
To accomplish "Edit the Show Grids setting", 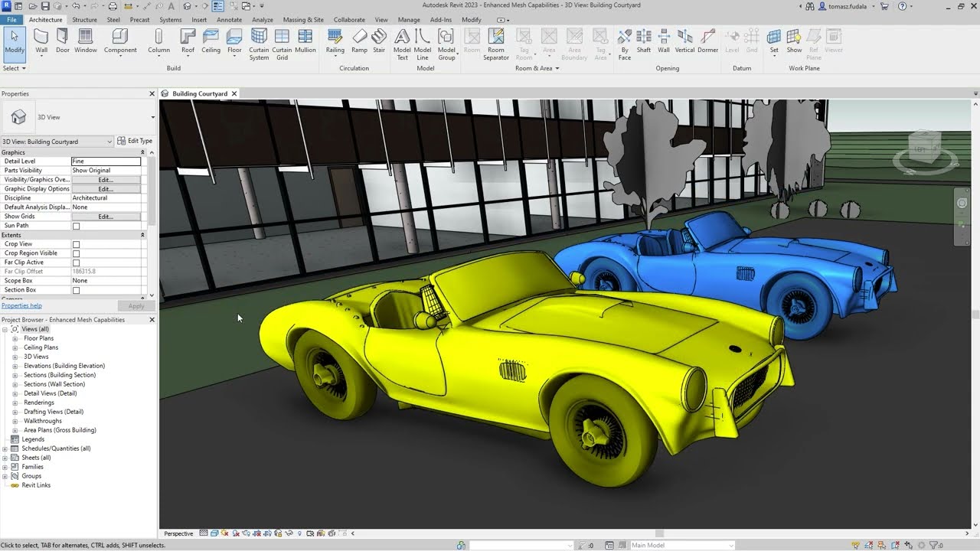I will coord(106,217).
